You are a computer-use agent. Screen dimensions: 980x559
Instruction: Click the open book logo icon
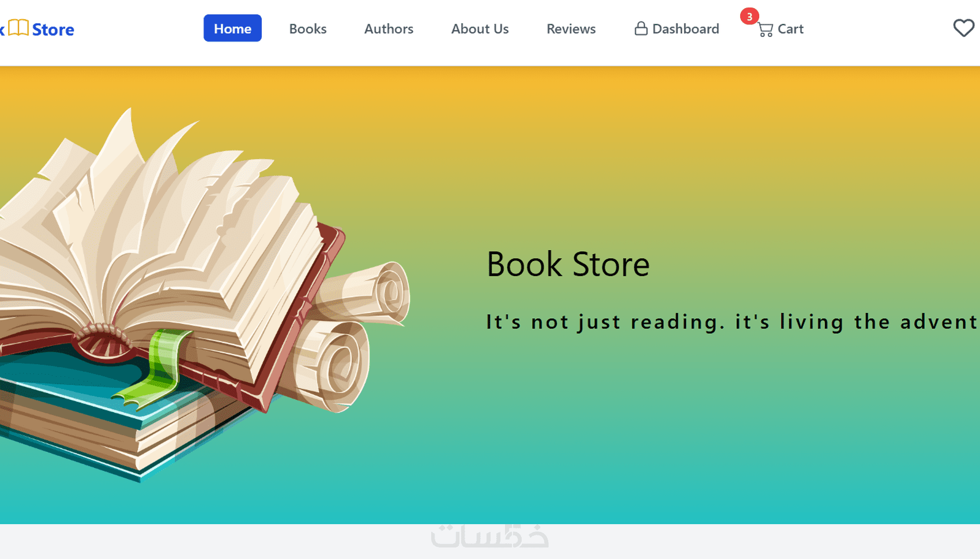(18, 28)
